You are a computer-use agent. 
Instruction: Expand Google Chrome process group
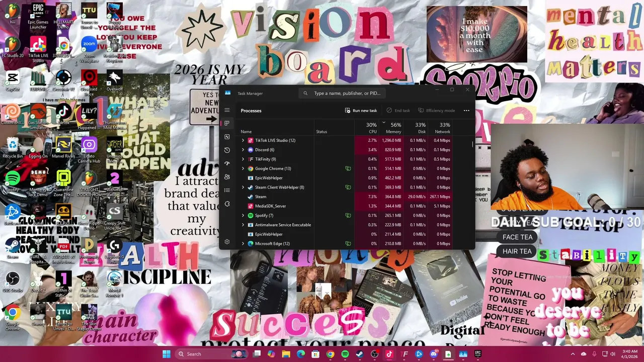pos(243,168)
